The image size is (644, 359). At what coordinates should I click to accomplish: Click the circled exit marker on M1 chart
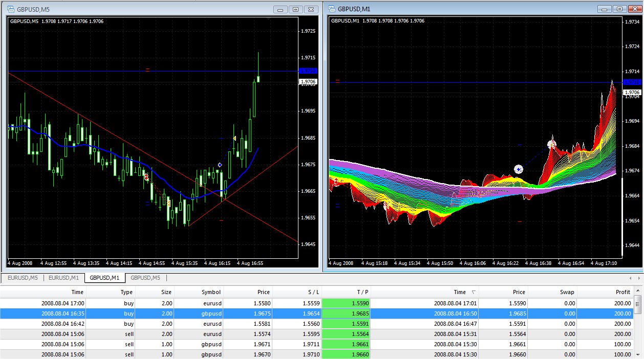pos(552,145)
